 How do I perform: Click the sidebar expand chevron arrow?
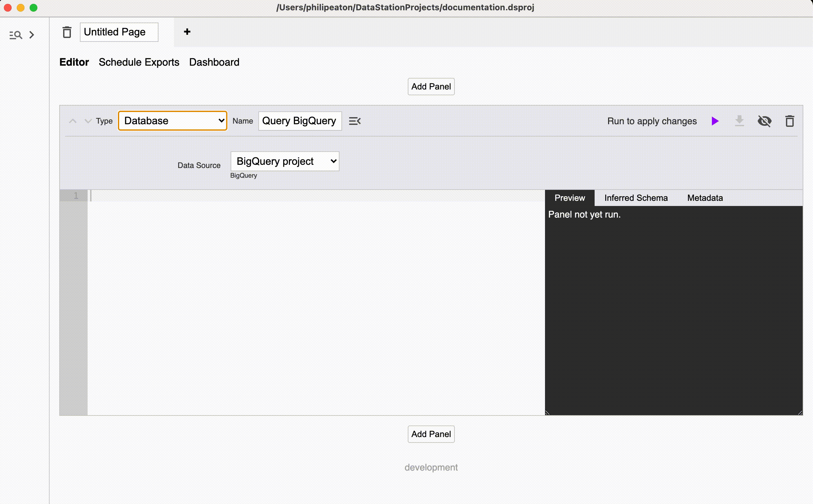tap(32, 35)
